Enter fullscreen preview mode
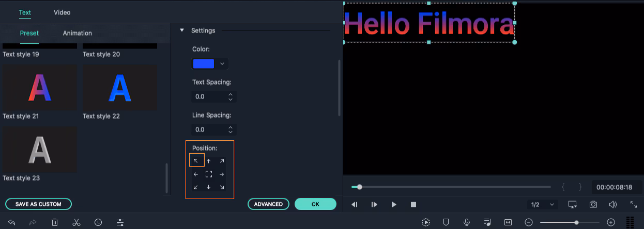Viewport: 644px width, 229px height. pyautogui.click(x=634, y=204)
